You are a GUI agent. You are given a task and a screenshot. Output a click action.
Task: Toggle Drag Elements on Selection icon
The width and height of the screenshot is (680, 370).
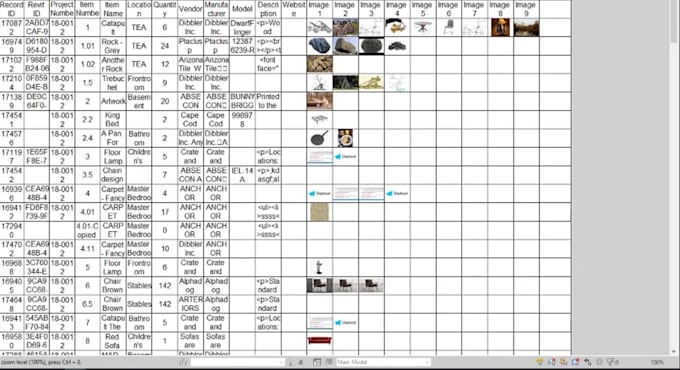coord(587,362)
